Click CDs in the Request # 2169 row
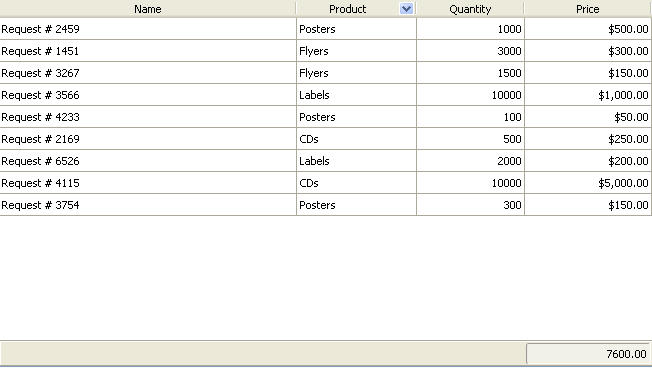 pyautogui.click(x=356, y=139)
